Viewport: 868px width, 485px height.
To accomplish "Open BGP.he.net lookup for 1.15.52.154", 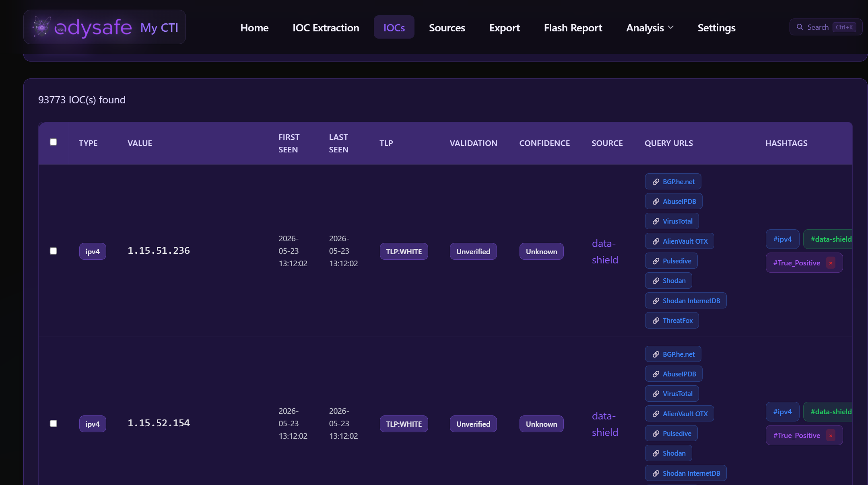I will pyautogui.click(x=673, y=354).
